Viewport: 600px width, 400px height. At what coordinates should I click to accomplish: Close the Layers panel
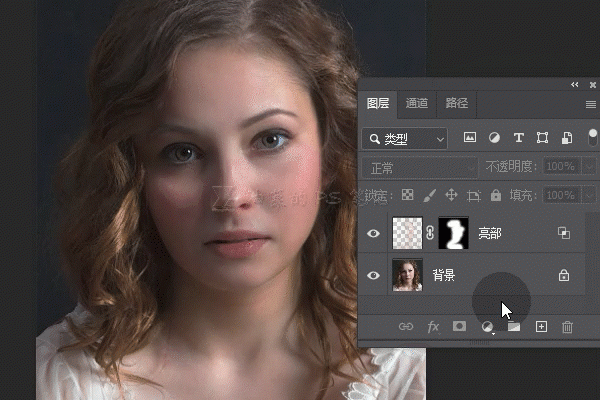pos(593,85)
